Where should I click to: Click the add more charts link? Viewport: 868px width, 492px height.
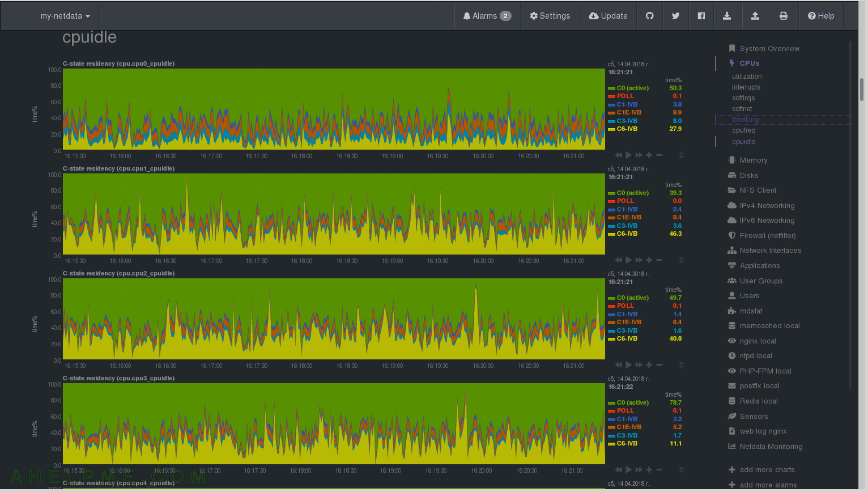tap(767, 470)
